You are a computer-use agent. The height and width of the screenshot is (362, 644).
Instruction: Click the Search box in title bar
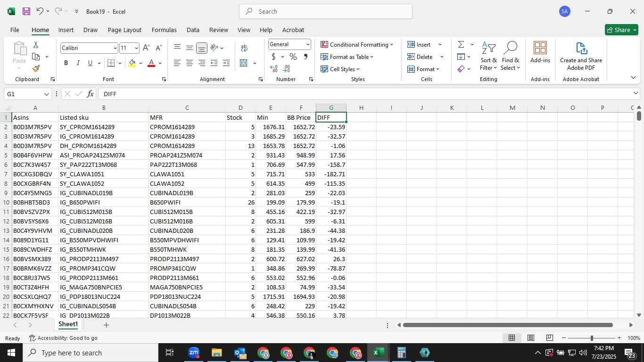pyautogui.click(x=326, y=11)
